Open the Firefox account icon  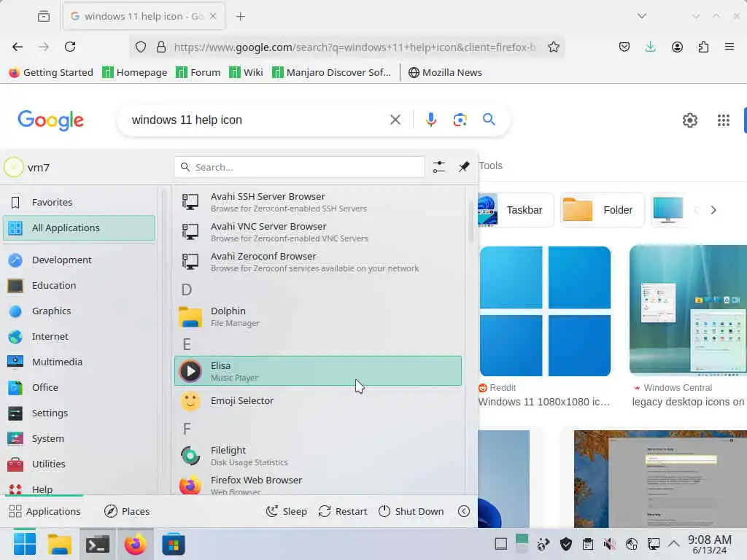[x=677, y=47]
